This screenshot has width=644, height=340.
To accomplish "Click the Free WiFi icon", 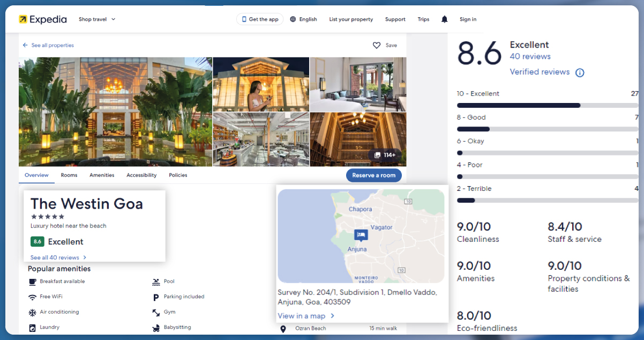I will [x=32, y=297].
